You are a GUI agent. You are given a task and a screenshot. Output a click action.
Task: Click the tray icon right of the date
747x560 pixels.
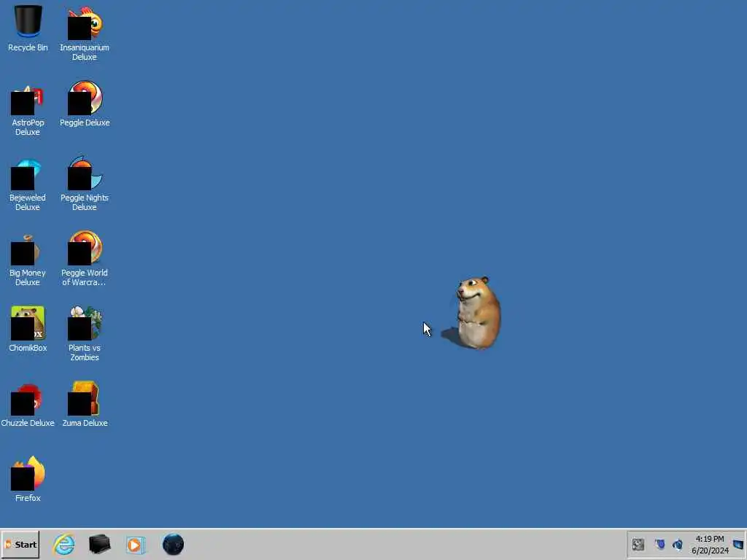tap(738, 544)
